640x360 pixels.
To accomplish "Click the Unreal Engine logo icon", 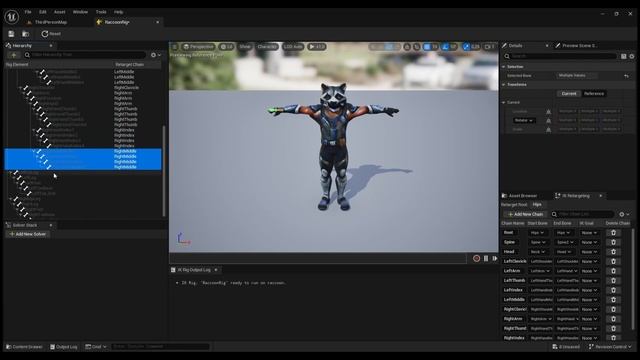I will click(11, 17).
